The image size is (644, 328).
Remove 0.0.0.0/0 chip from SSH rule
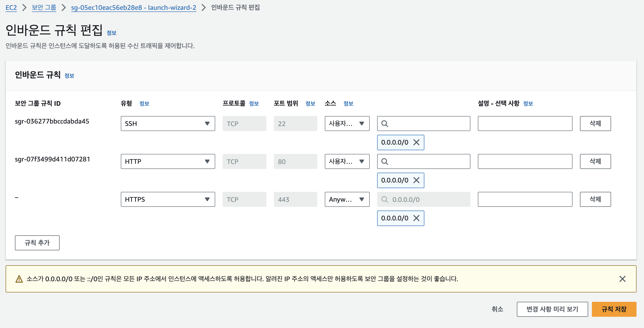click(416, 142)
